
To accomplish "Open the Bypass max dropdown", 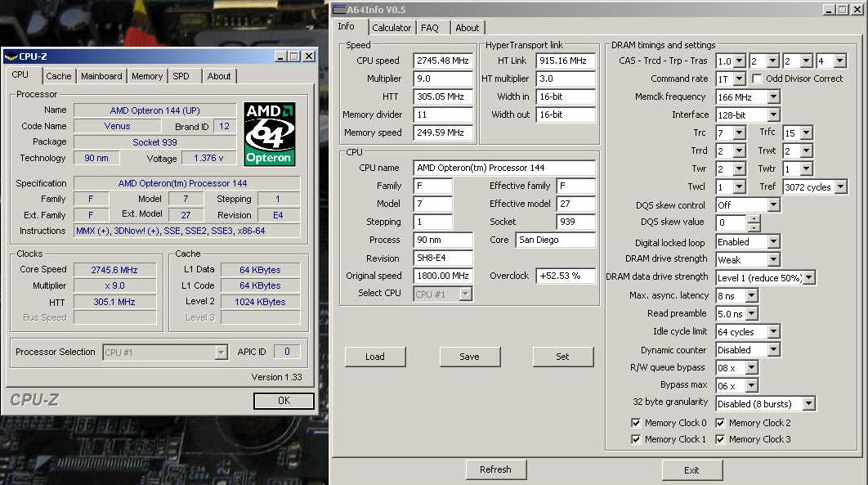I will point(751,386).
